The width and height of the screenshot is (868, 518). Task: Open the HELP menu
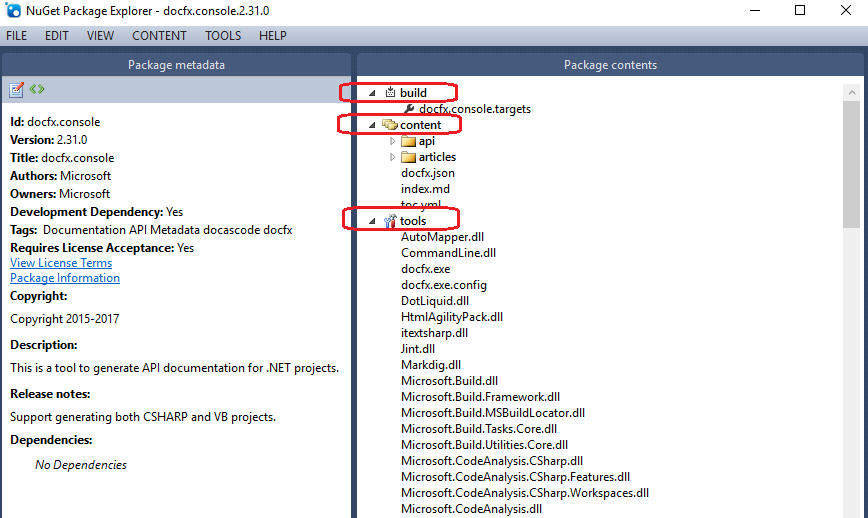coord(273,36)
